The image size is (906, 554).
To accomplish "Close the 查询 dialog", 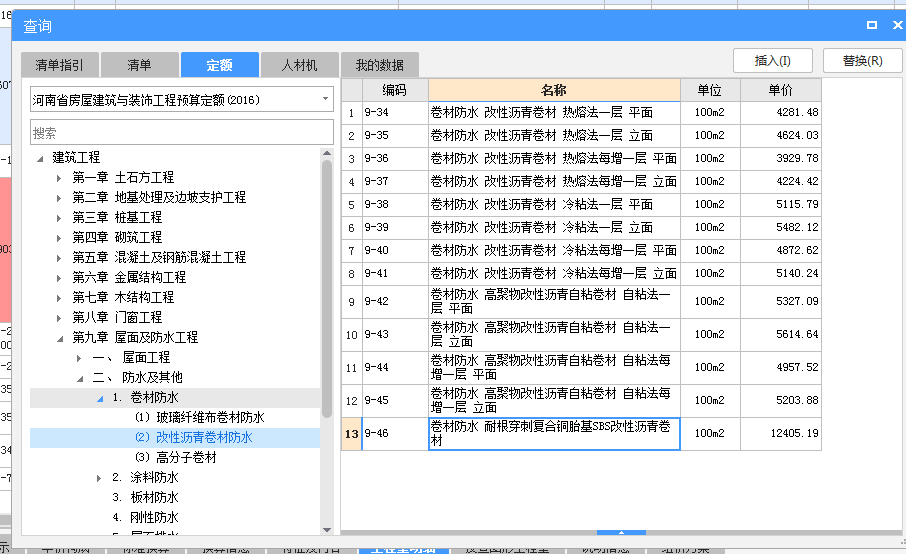I will pos(897,25).
